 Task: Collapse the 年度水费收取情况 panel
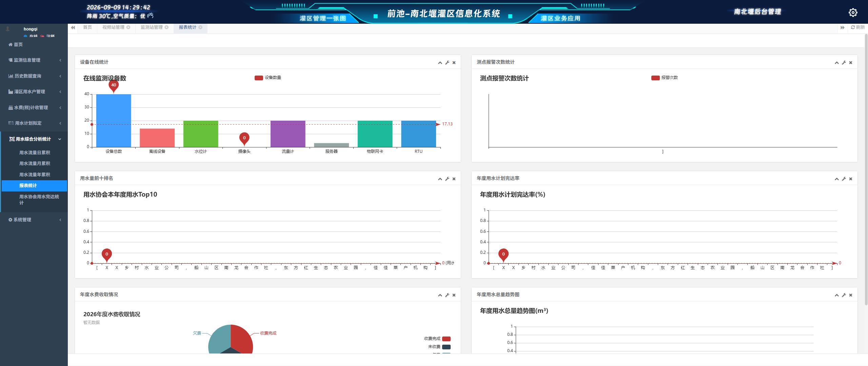pyautogui.click(x=440, y=295)
